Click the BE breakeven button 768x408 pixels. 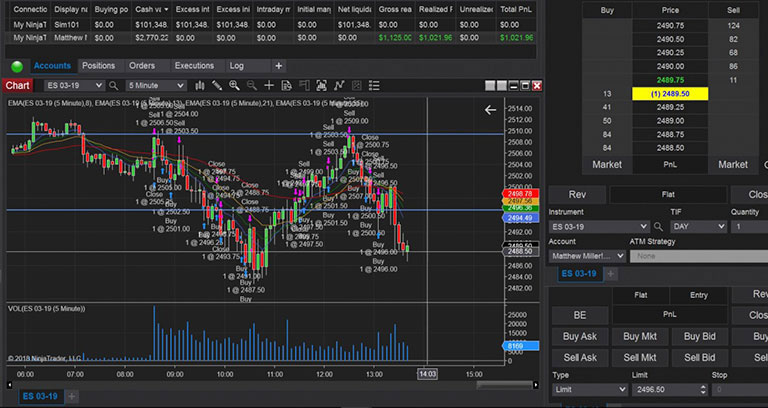pyautogui.click(x=580, y=315)
